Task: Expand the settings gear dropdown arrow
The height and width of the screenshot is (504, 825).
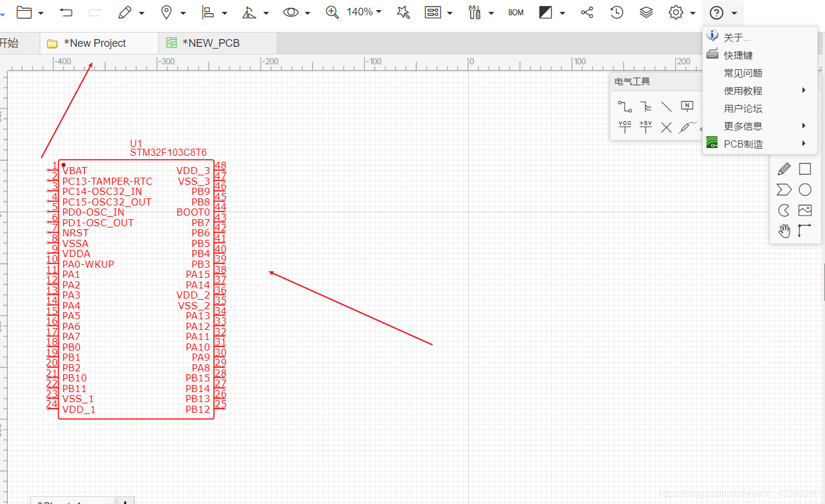Action: pos(693,13)
